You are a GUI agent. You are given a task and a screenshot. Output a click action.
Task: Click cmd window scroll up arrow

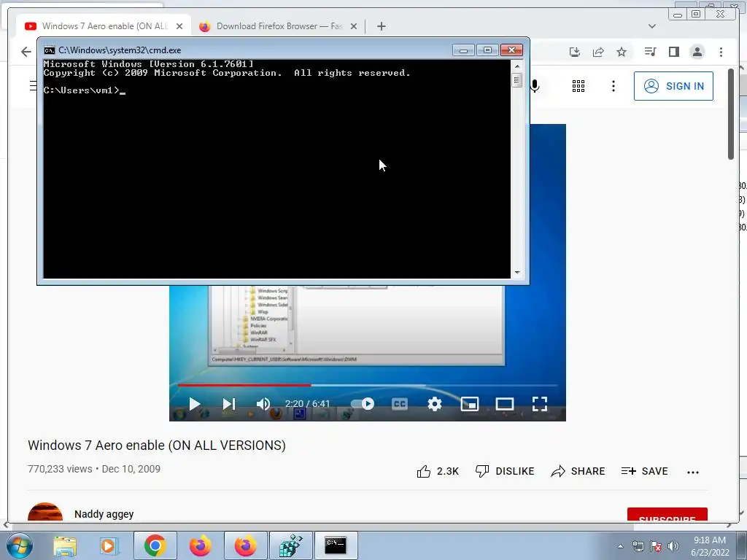pos(517,66)
